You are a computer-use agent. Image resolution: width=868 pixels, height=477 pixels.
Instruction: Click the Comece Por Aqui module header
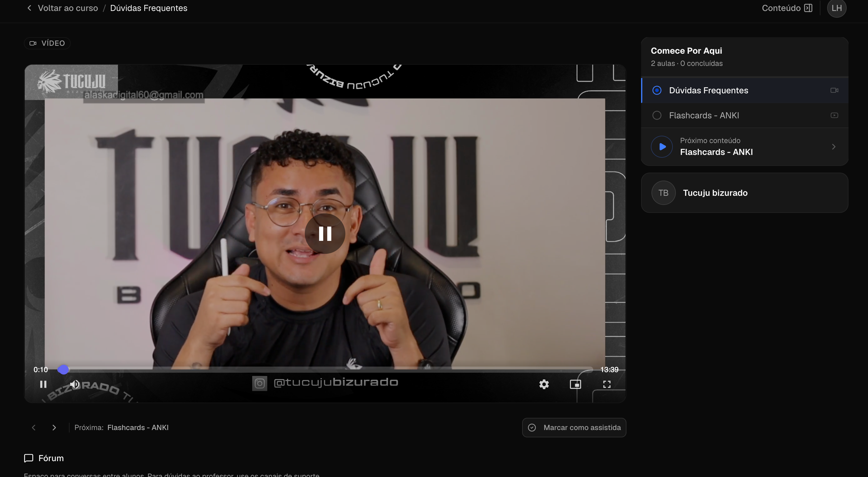687,51
